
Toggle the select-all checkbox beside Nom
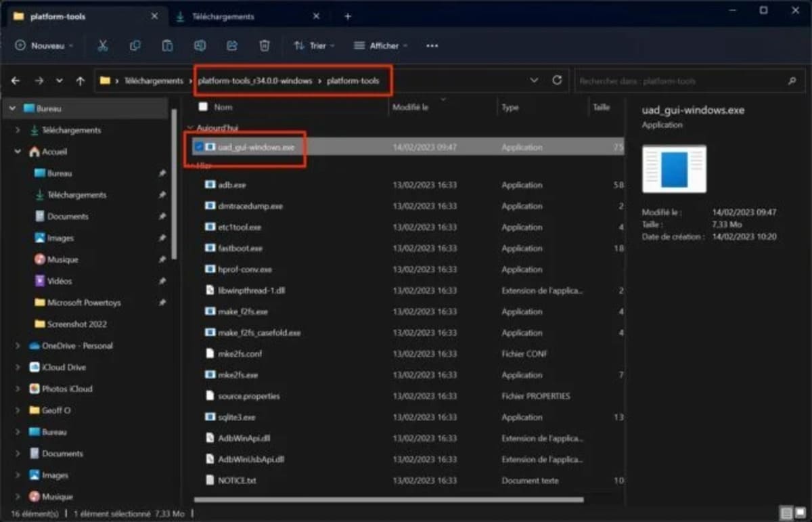(x=203, y=107)
